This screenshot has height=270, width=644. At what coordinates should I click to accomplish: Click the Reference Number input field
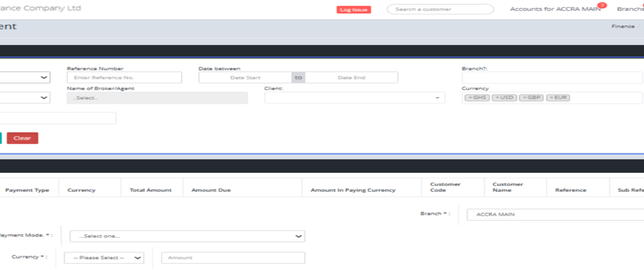[x=124, y=78]
